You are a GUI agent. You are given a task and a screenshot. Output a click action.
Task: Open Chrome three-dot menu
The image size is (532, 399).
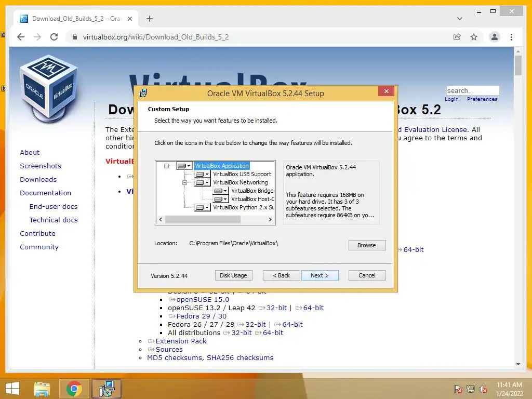pos(511,37)
